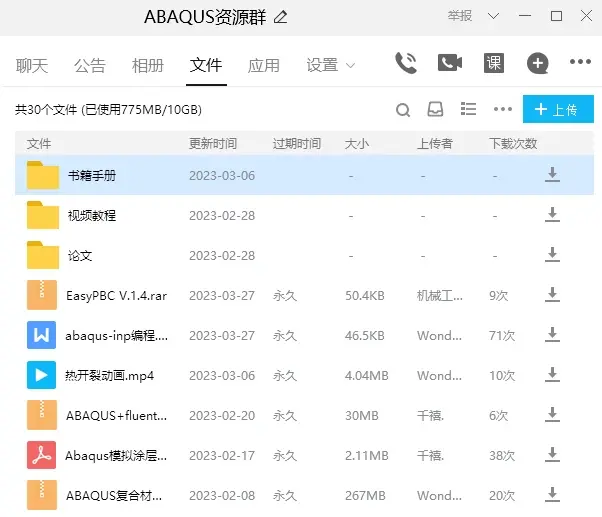Click the archive icon of EasyPBC V.1.4.rar

pyautogui.click(x=42, y=295)
